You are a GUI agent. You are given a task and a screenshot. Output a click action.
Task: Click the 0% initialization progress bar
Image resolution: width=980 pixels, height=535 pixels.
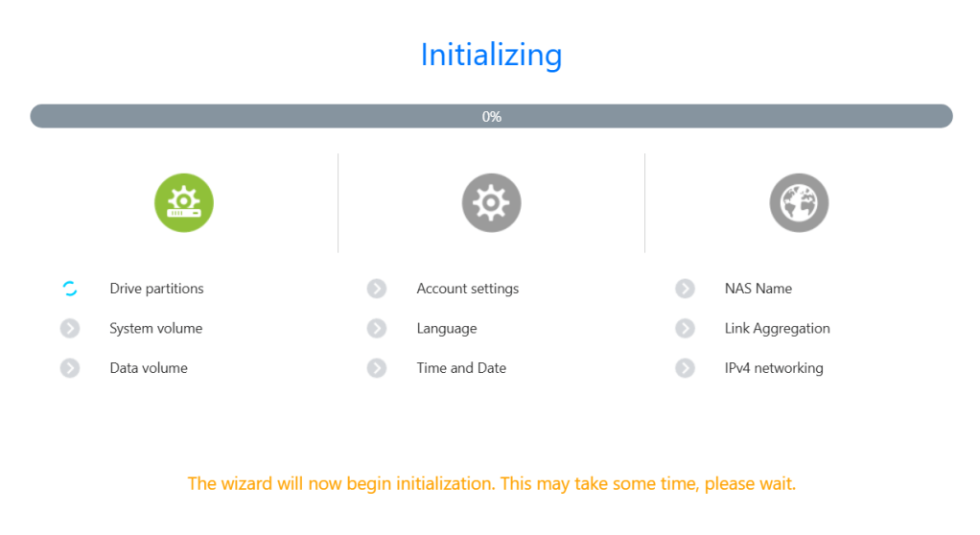(x=491, y=117)
